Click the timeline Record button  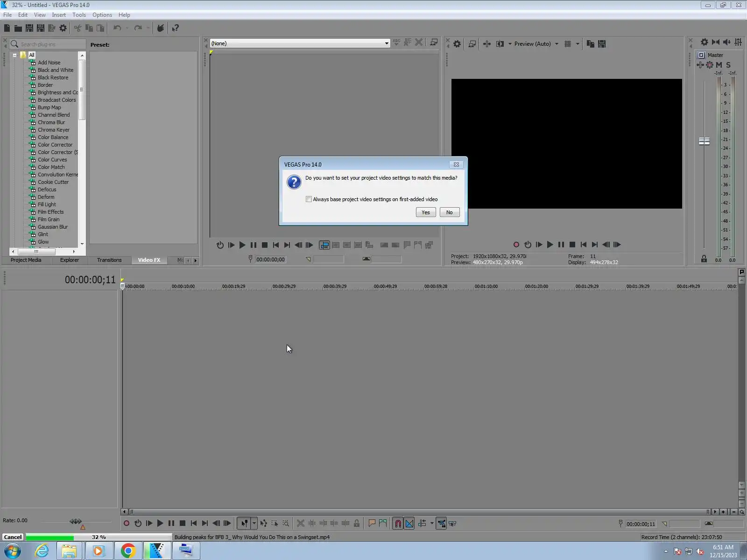(x=127, y=524)
